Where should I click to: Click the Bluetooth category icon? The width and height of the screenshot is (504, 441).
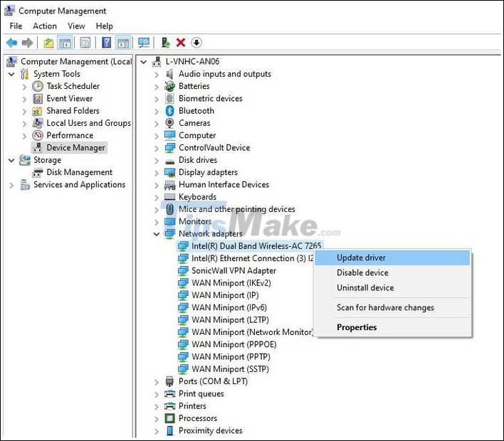tap(169, 111)
